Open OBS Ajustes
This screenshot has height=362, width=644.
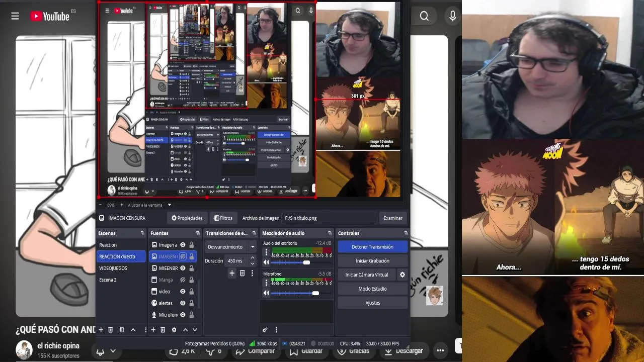372,303
